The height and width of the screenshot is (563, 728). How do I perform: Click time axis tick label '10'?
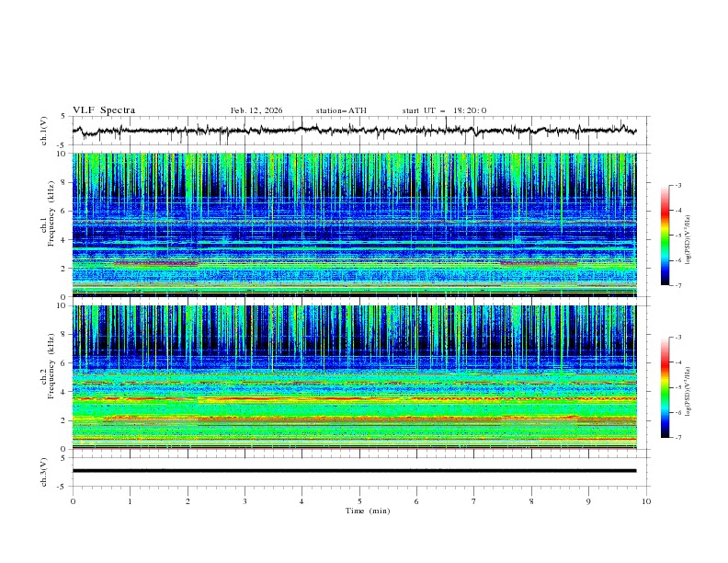point(646,501)
